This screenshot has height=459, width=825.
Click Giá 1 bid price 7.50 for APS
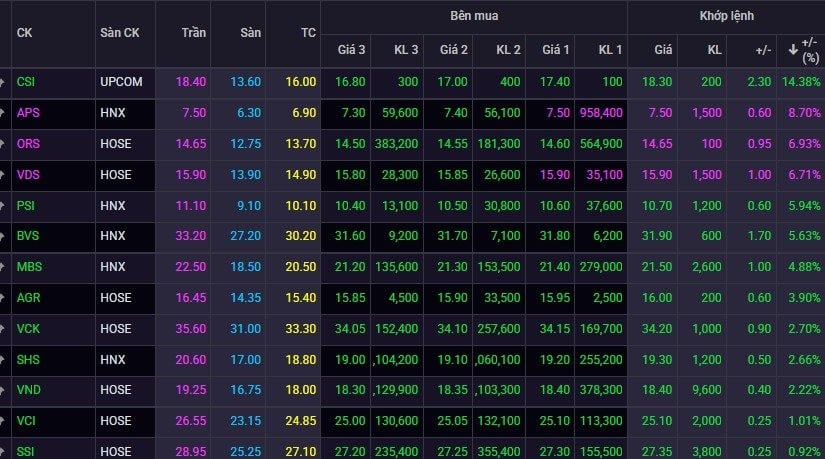tap(558, 113)
